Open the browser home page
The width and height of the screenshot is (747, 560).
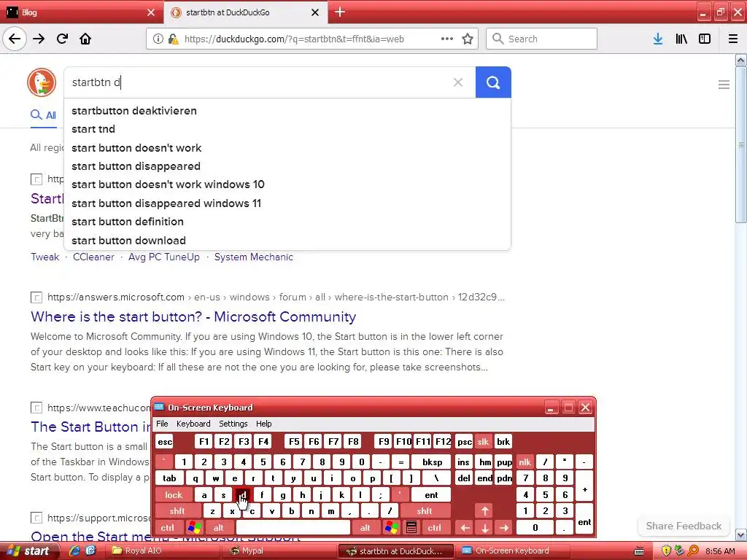tap(85, 39)
